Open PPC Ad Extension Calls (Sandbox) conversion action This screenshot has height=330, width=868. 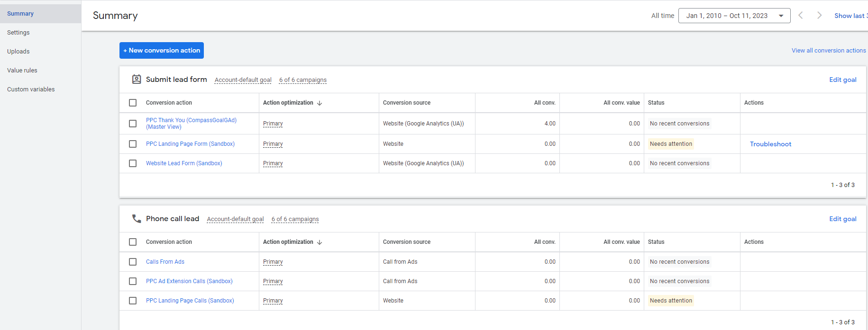[189, 281]
